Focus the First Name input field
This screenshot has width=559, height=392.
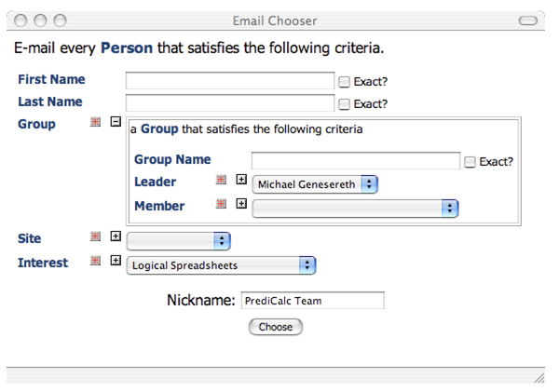tap(229, 81)
